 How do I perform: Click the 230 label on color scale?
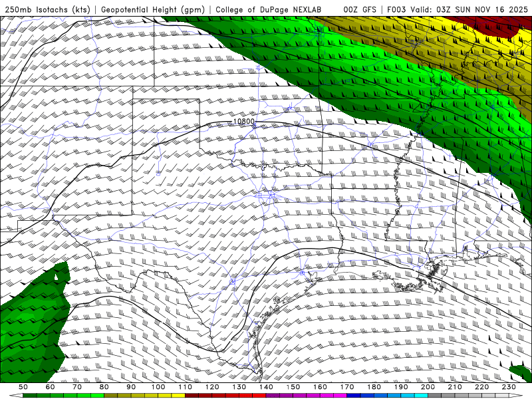coord(509,387)
